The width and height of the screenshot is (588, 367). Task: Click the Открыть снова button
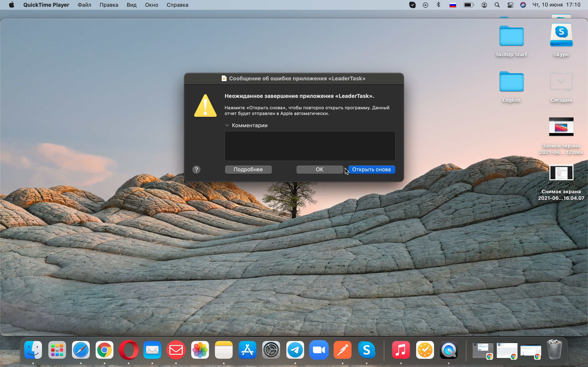point(372,169)
